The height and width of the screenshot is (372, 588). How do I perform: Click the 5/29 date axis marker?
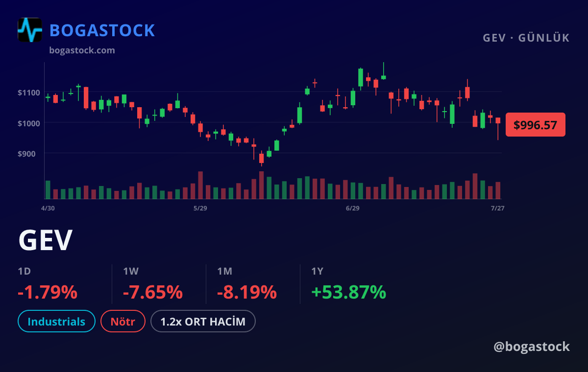click(x=200, y=208)
